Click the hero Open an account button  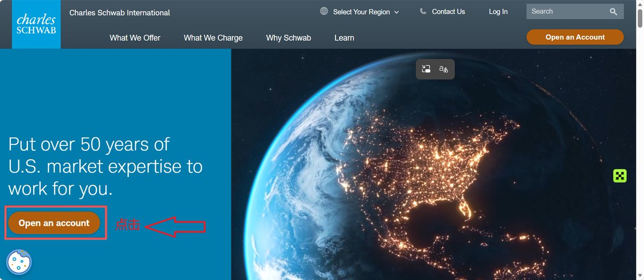tap(54, 223)
